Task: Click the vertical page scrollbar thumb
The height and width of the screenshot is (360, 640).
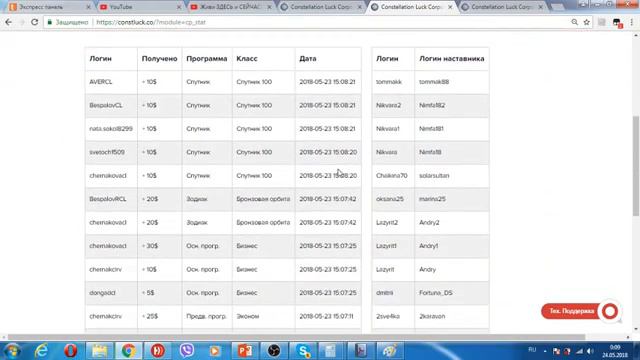Action: [636, 165]
